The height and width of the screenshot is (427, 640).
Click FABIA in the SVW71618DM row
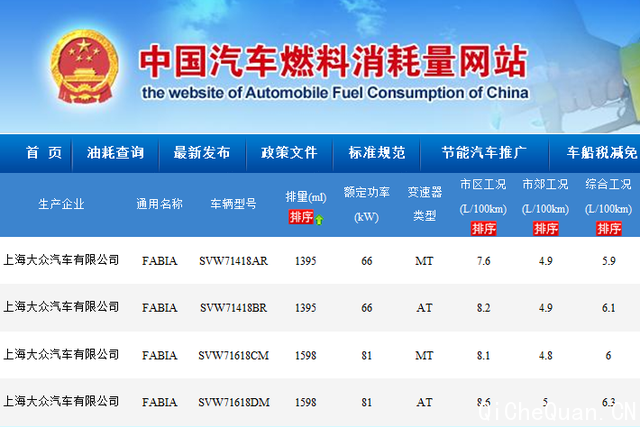(160, 403)
